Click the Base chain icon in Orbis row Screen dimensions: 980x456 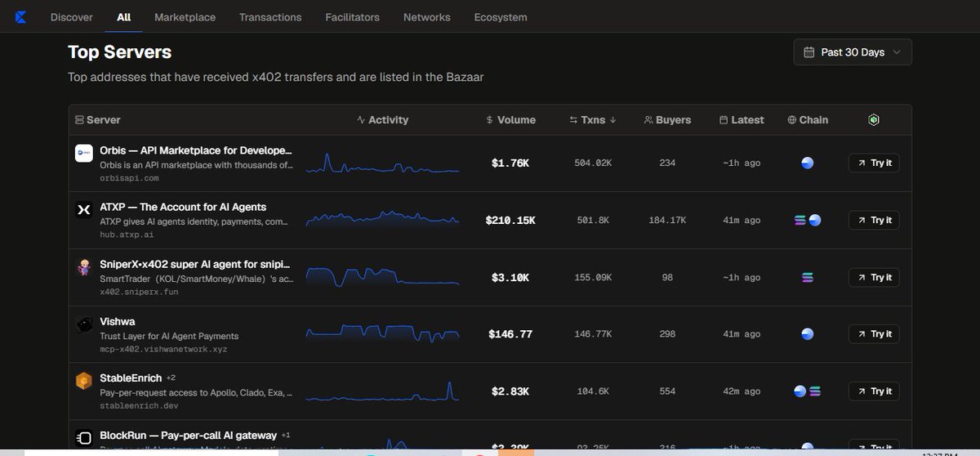pyautogui.click(x=808, y=163)
